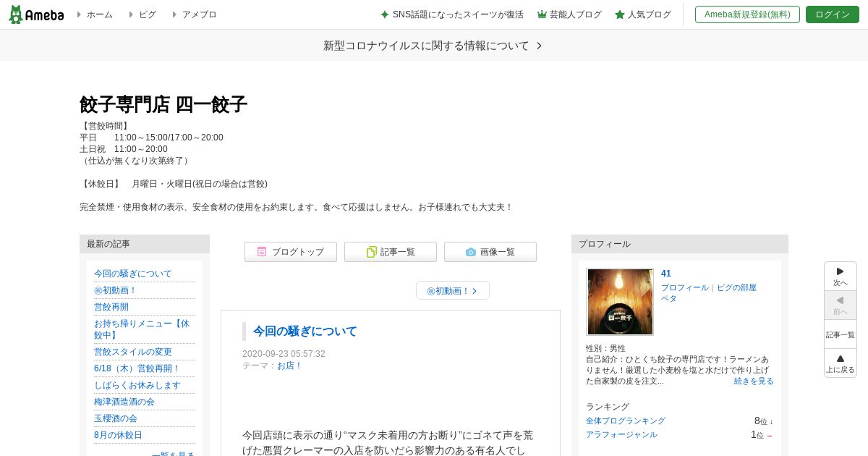Click the 最新の記事 panel header

click(145, 244)
